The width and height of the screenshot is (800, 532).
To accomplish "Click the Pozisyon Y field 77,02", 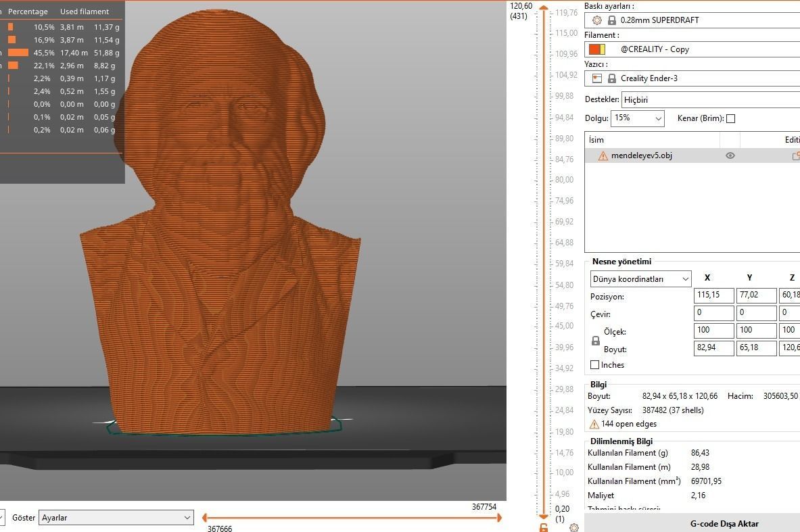I will tap(756, 295).
